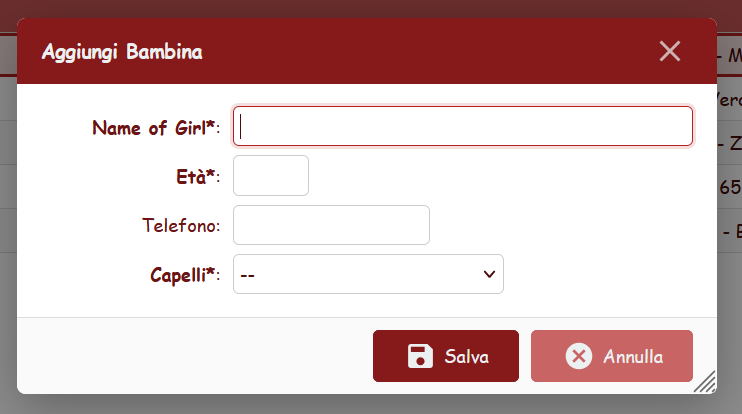
Task: Click the resize grip in the dialog corner
Action: [706, 381]
